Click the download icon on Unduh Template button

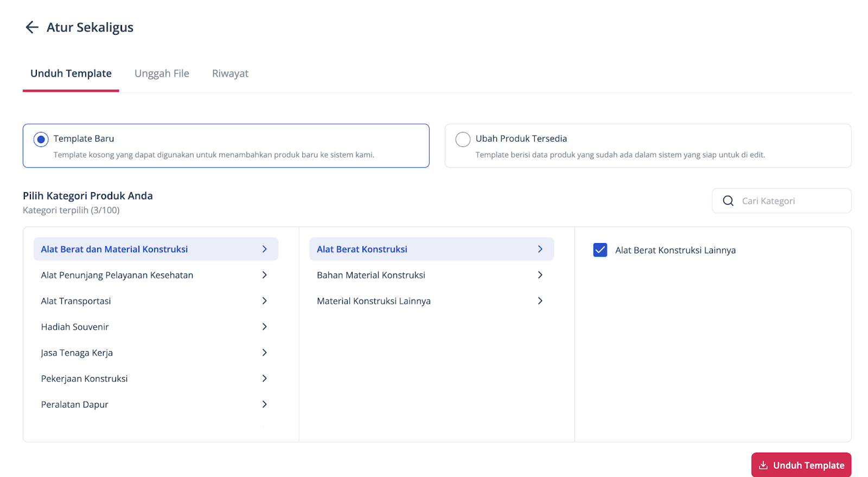pyautogui.click(x=763, y=465)
